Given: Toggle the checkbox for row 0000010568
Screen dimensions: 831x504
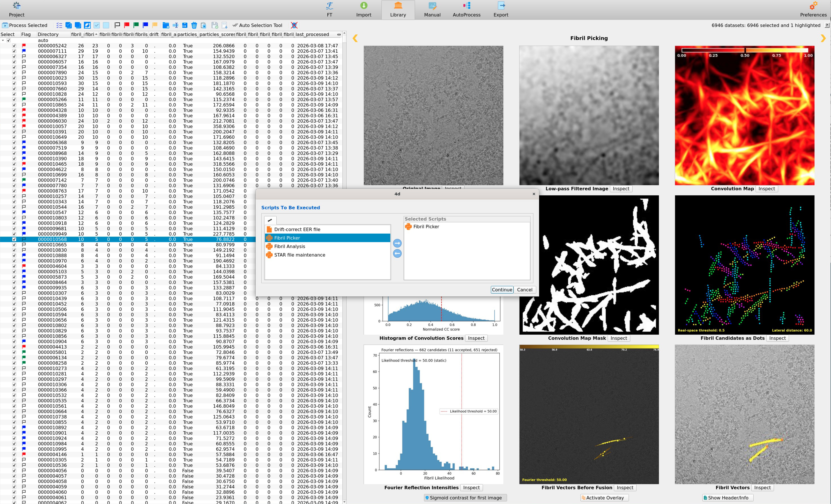Looking at the screenshot, I should coord(14,239).
